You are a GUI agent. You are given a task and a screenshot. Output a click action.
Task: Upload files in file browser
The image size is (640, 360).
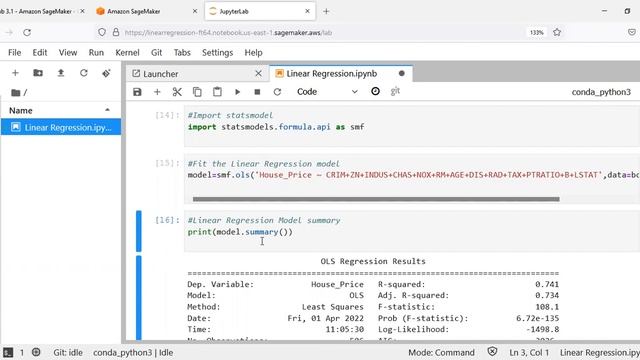[61, 73]
